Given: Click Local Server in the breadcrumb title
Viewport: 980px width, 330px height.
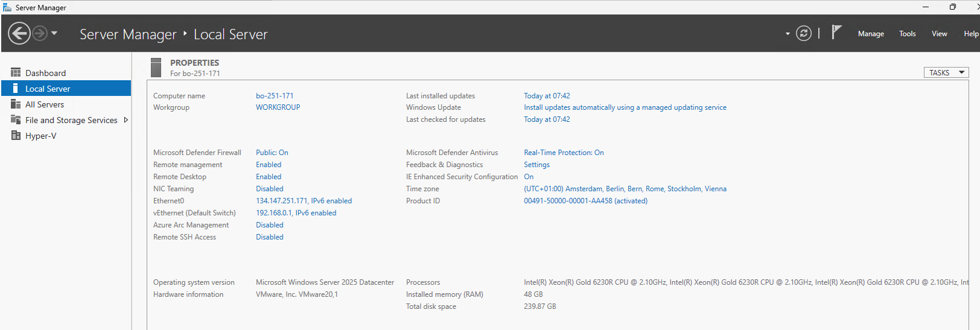Looking at the screenshot, I should (x=231, y=34).
